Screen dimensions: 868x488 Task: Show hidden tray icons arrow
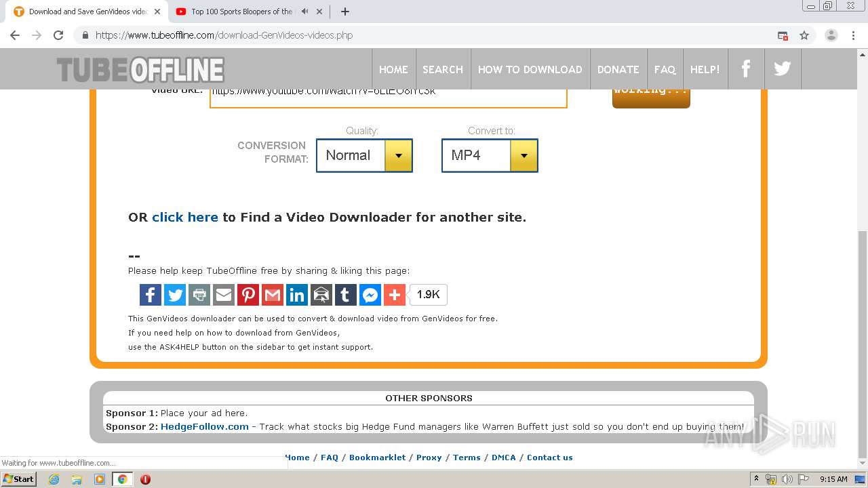[x=756, y=479]
